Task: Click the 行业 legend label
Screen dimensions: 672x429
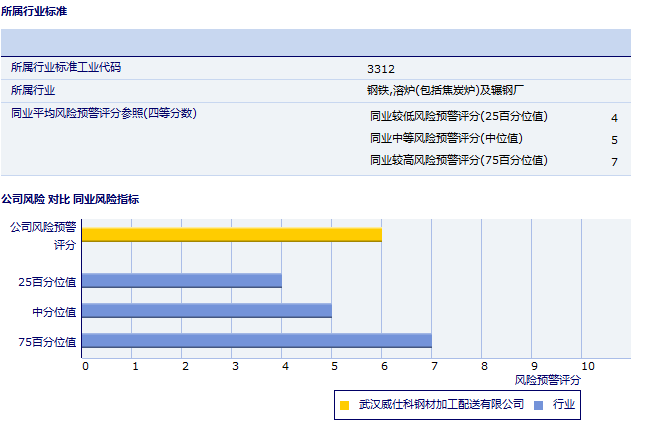Action: [564, 404]
